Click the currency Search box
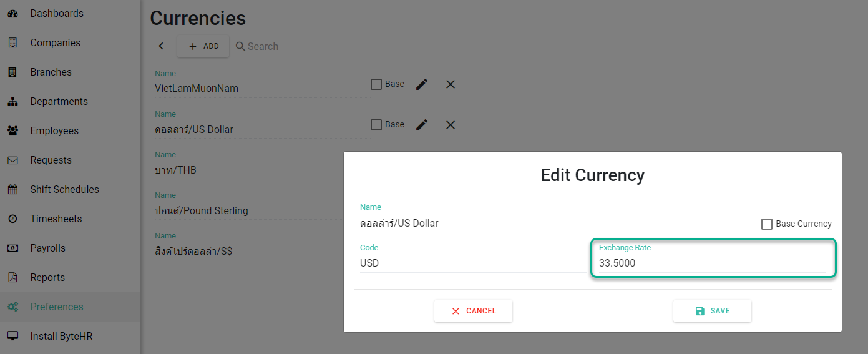 click(298, 46)
